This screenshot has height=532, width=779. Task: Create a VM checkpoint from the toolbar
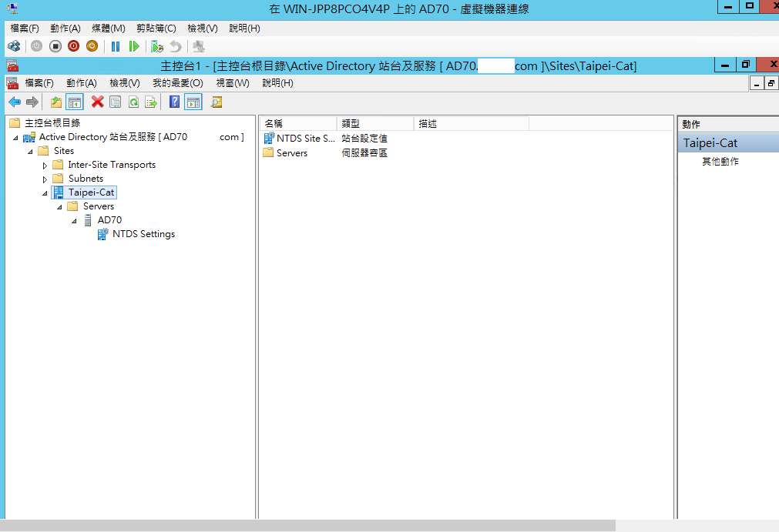157,47
